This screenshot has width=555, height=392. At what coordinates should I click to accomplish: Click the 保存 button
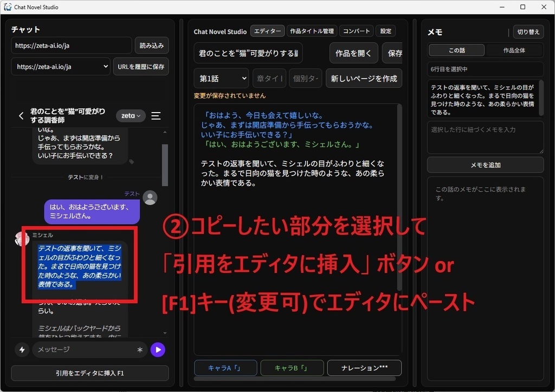click(393, 53)
